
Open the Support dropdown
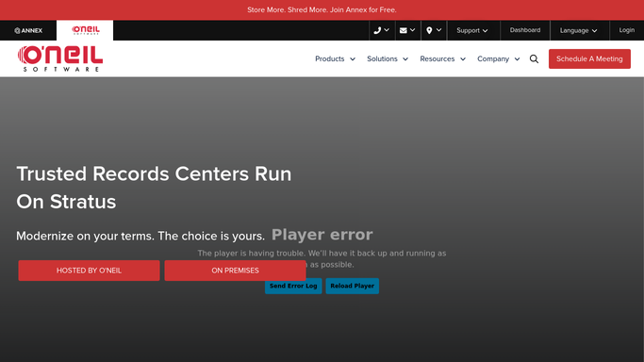pyautogui.click(x=472, y=30)
